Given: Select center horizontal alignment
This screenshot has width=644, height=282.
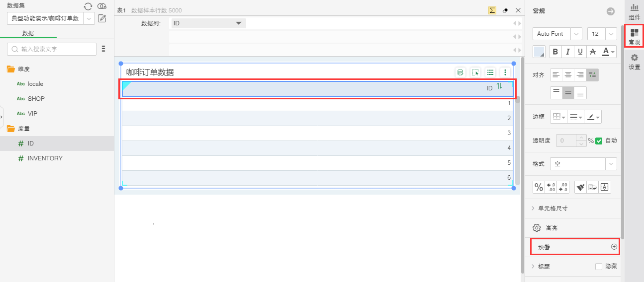Looking at the screenshot, I should [x=567, y=75].
